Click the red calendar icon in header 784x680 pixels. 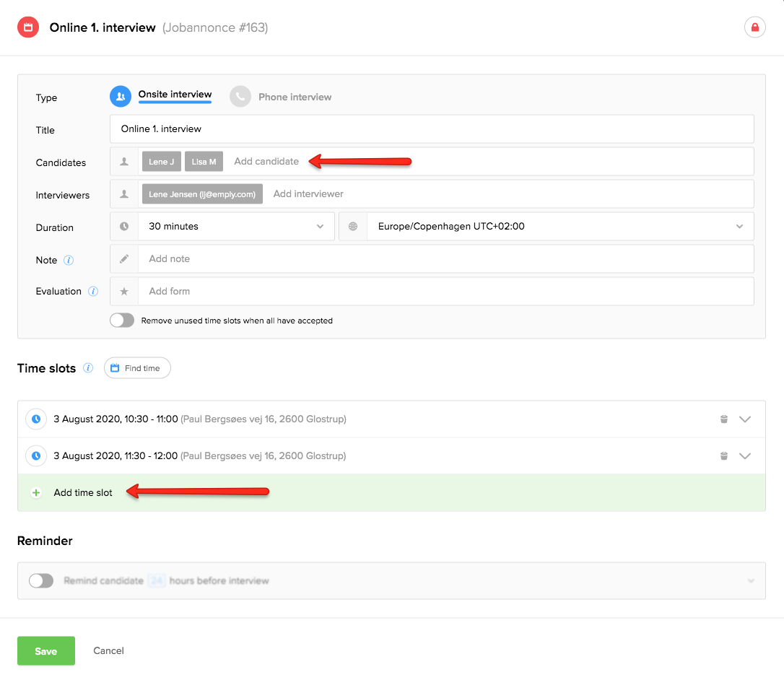28,27
